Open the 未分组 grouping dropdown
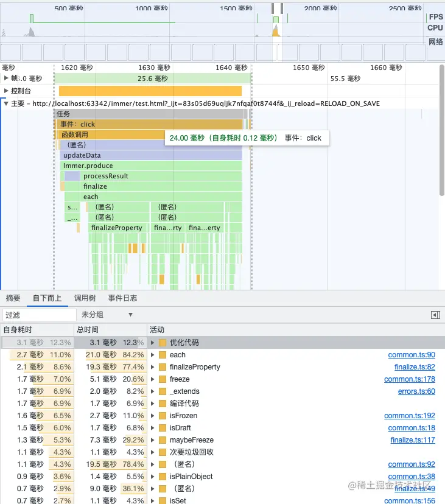 (x=107, y=315)
